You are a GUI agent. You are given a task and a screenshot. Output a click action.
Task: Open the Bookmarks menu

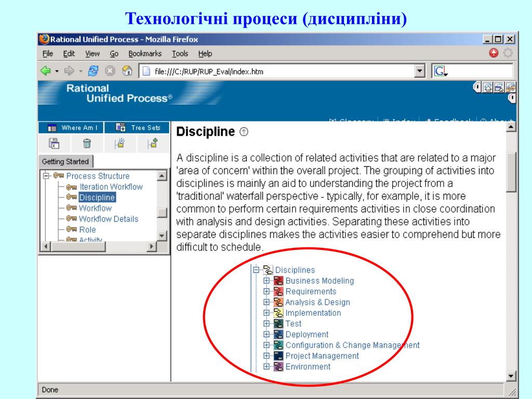pyautogui.click(x=145, y=54)
